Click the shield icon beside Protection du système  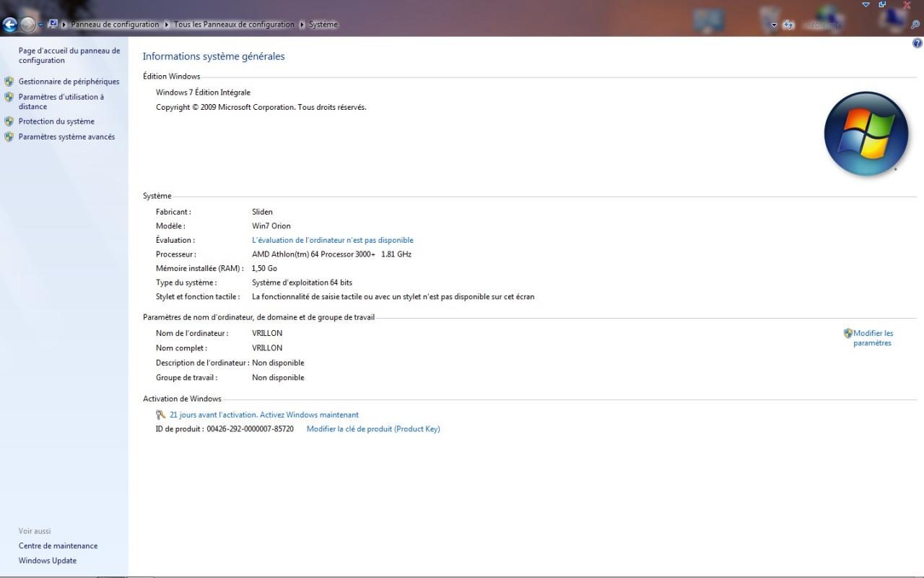click(x=9, y=121)
